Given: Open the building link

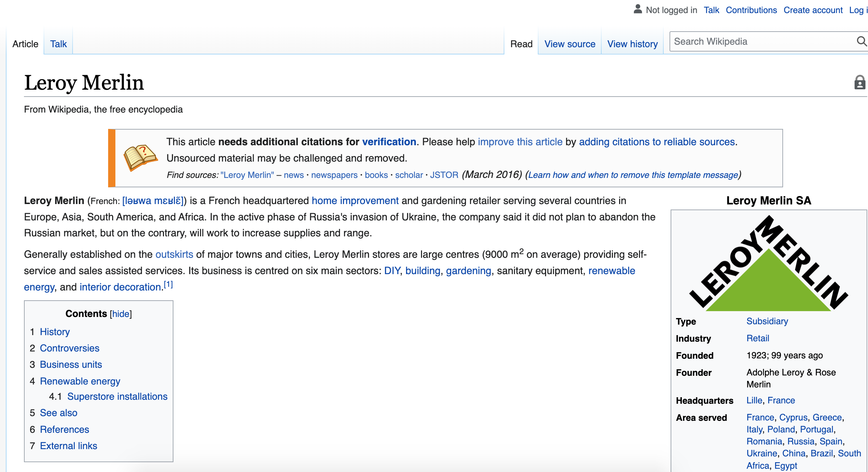Looking at the screenshot, I should click(x=423, y=271).
